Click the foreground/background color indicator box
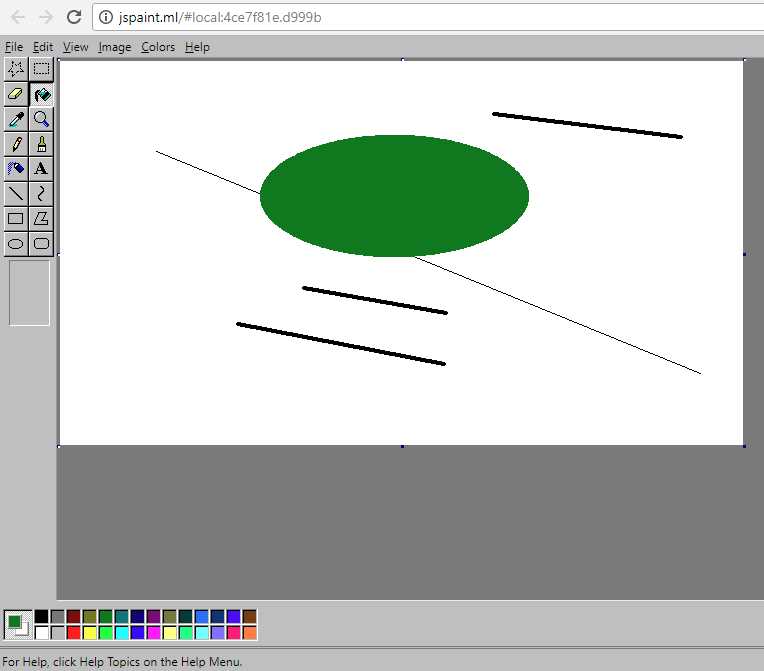 click(18, 624)
